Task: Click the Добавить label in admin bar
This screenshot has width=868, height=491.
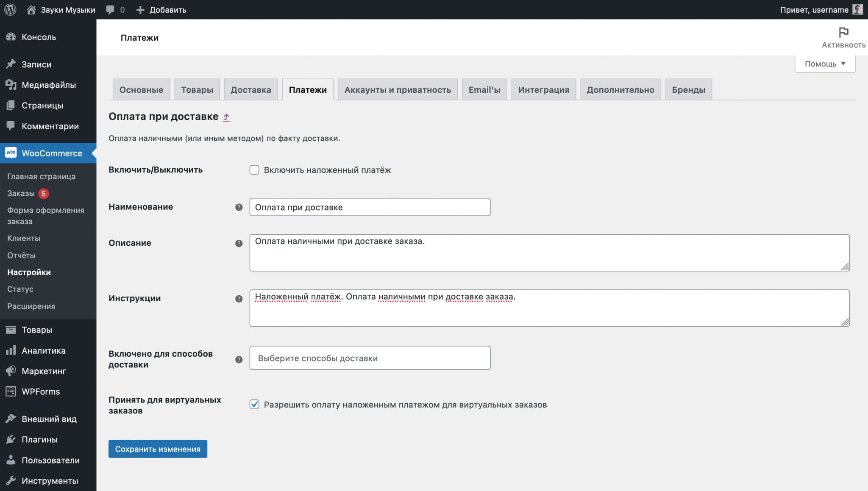Action: click(168, 10)
